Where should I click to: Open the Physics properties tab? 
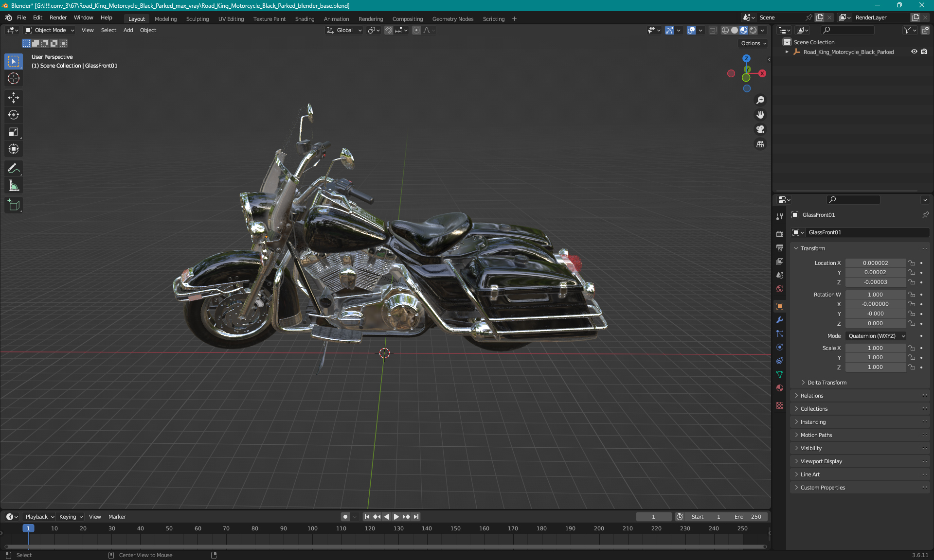coord(780,347)
